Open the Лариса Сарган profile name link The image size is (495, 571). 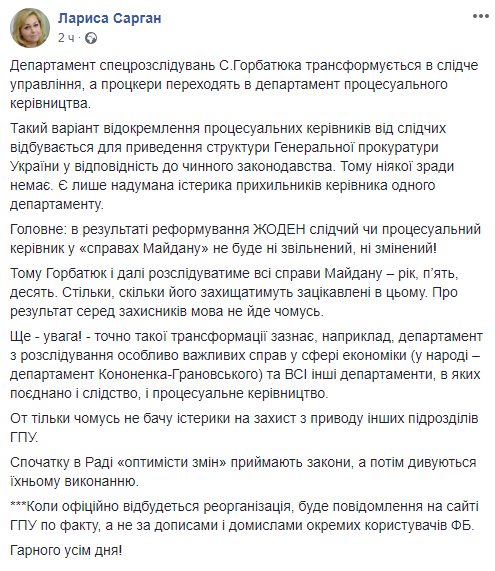pos(109,18)
